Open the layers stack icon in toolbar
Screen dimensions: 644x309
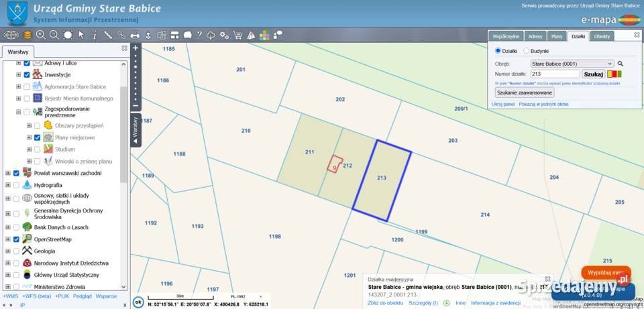tap(27, 35)
